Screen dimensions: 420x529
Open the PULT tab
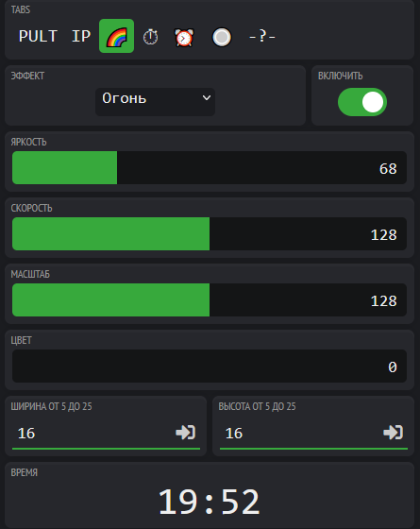coord(38,36)
